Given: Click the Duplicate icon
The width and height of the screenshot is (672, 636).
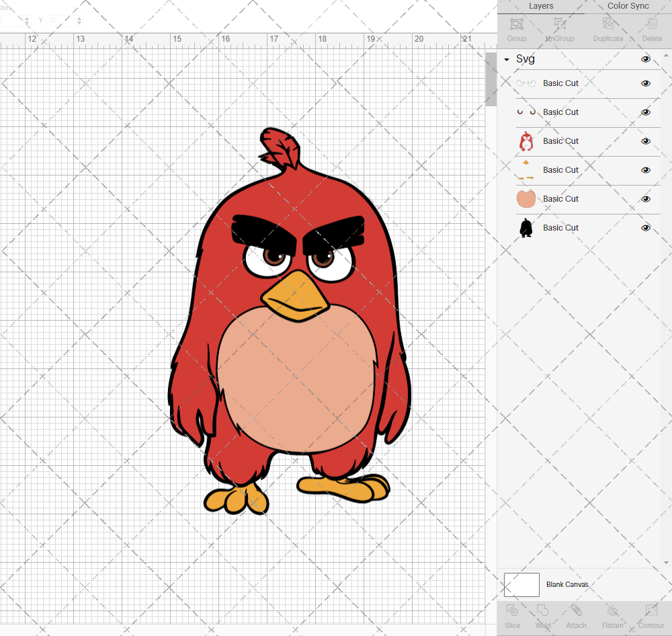Looking at the screenshot, I should tap(608, 24).
